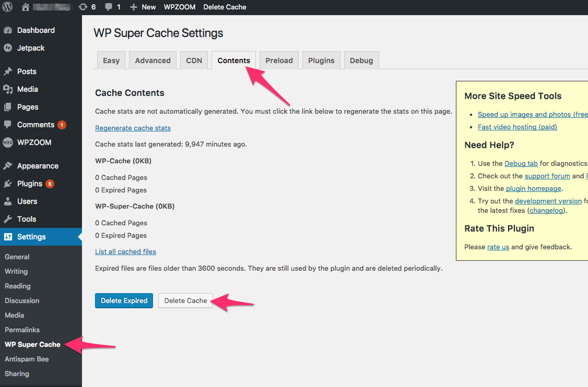Click the WPZOOM round logo icon
The image size is (588, 387).
8,142
